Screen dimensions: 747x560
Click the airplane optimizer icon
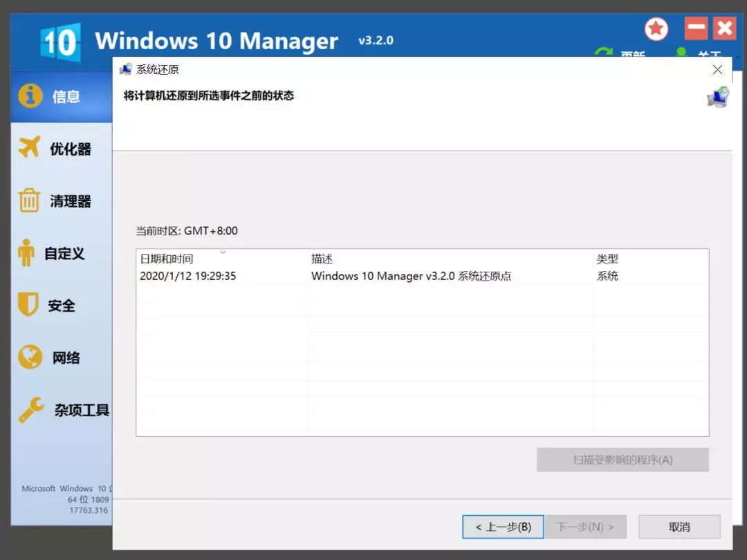30,147
